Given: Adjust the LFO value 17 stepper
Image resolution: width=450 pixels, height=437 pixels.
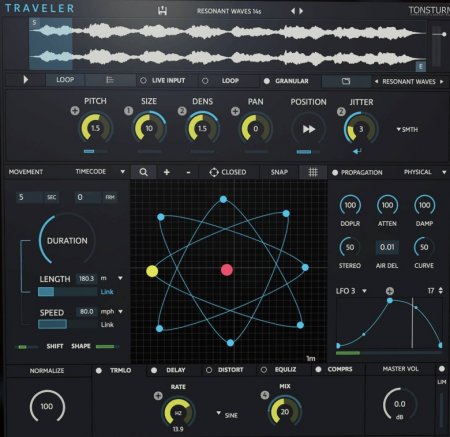Looking at the screenshot, I should pyautogui.click(x=441, y=291).
